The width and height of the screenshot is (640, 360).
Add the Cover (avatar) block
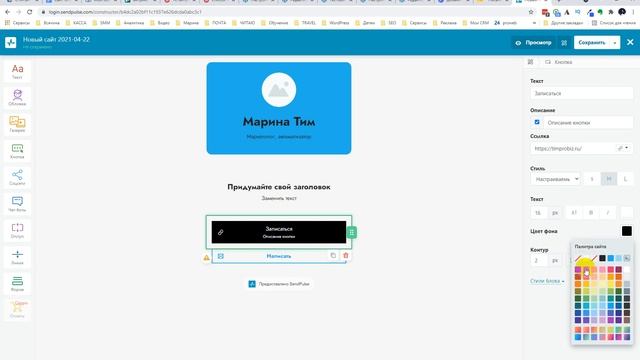click(x=17, y=98)
